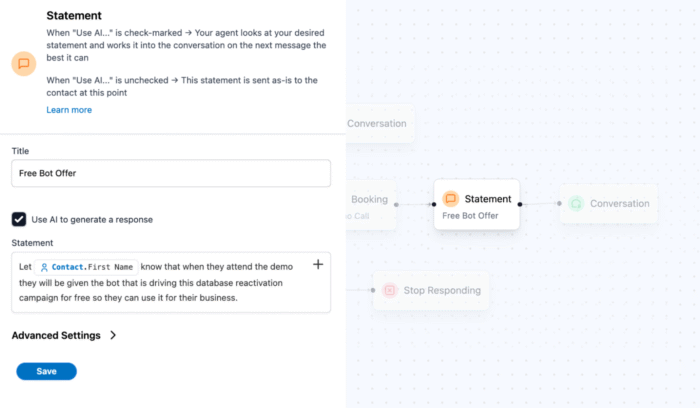Image resolution: width=700 pixels, height=408 pixels.
Task: Click the Statement node's left input connector dot
Action: pyautogui.click(x=434, y=204)
